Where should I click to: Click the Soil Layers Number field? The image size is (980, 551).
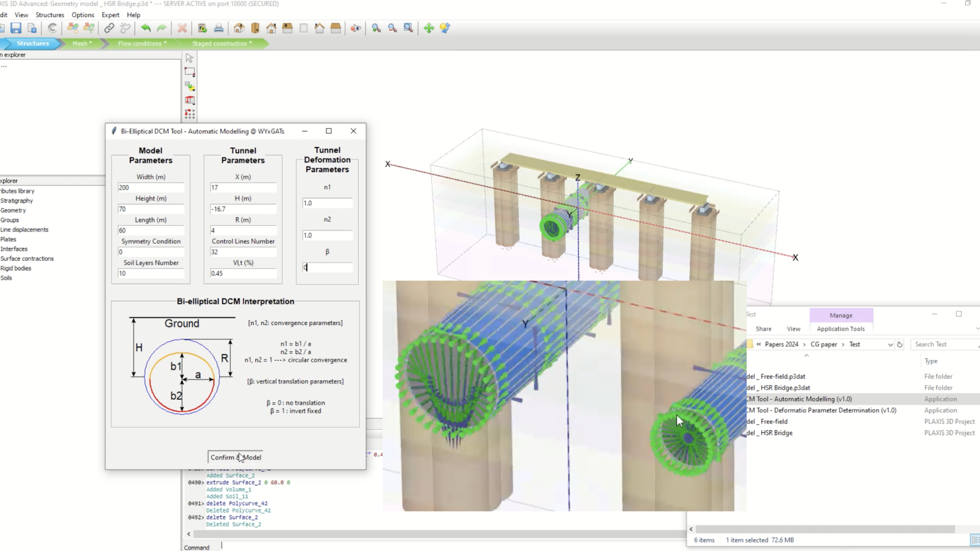pos(151,273)
